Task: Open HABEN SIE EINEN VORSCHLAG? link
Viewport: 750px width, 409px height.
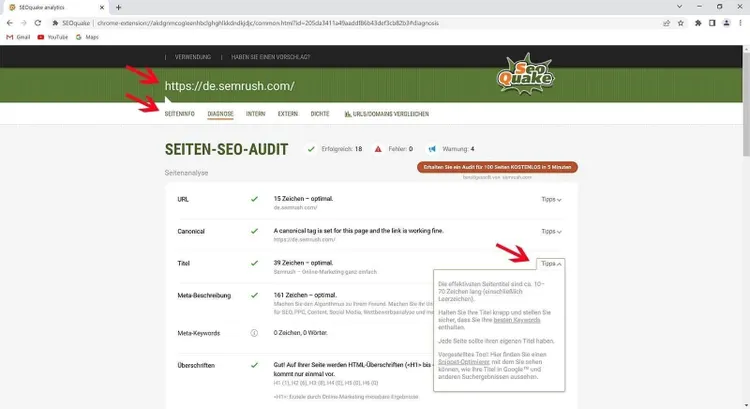Action: 271,57
